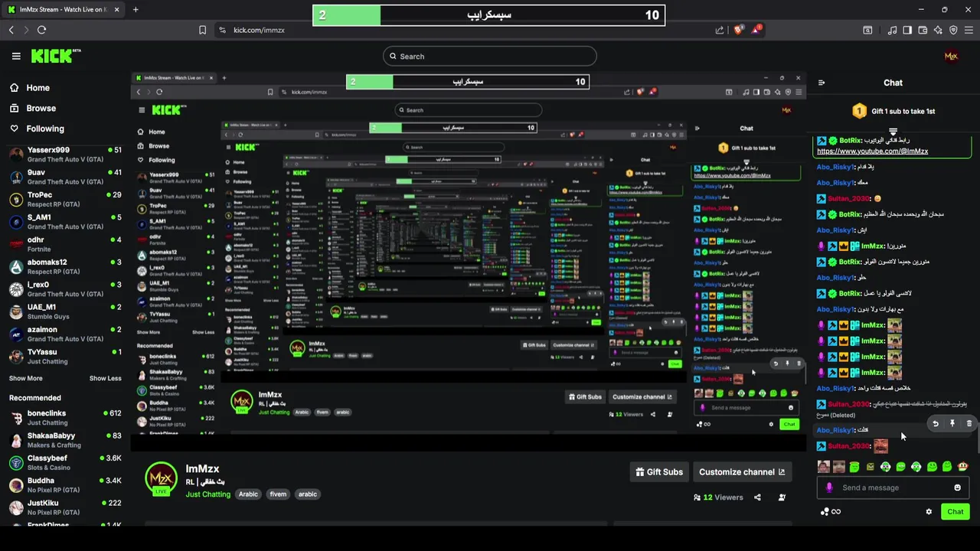The image size is (980, 551).
Task: Open the MZX profile avatar menu
Action: tap(951, 56)
